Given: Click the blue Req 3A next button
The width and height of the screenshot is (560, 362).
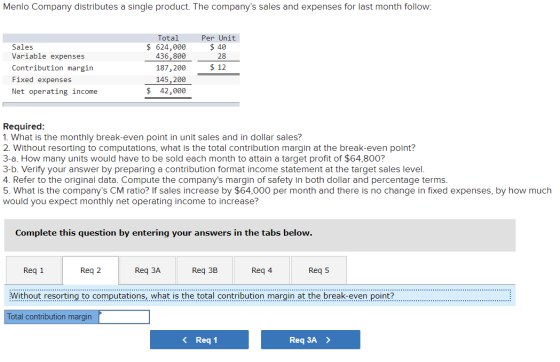Looking at the screenshot, I should (310, 340).
